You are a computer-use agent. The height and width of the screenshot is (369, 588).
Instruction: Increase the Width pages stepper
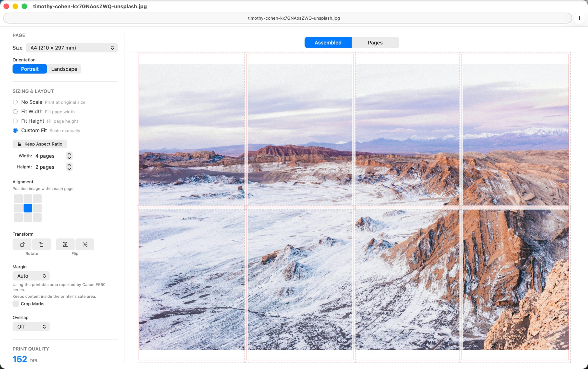pos(69,154)
